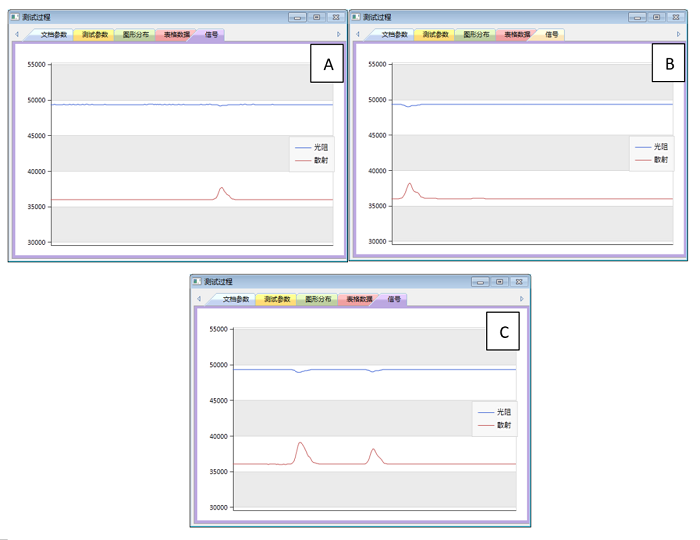Click the 散射 legend entry in window B
The width and height of the screenshot is (700, 540).
coord(660,159)
